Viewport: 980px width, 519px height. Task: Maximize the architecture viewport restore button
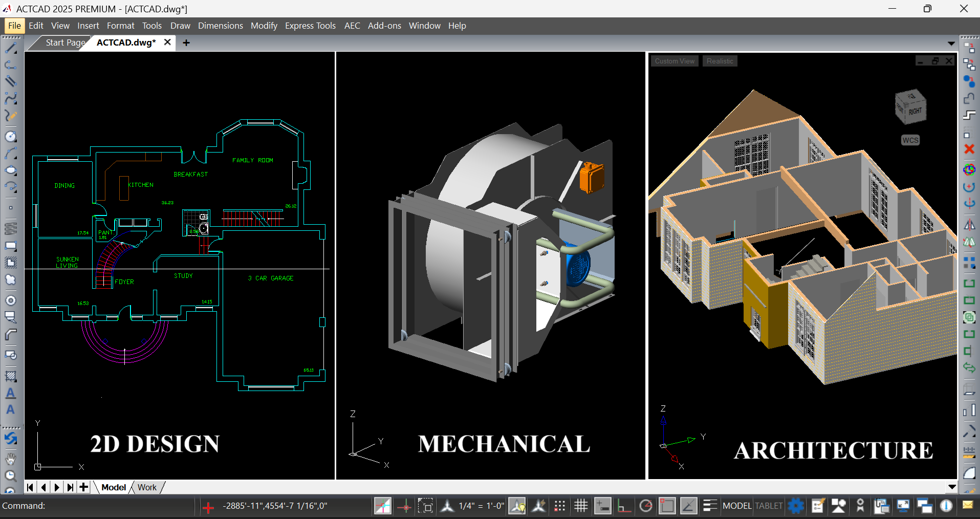click(x=935, y=61)
